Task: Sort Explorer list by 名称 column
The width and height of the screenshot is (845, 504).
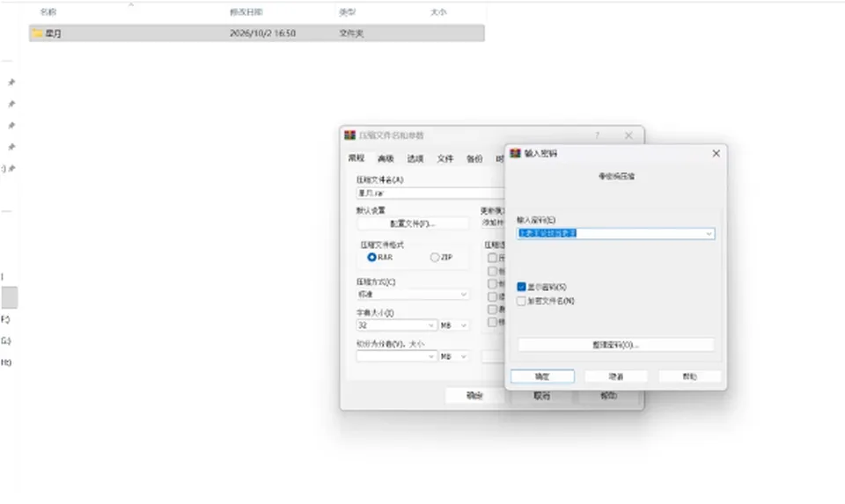Action: [x=48, y=11]
